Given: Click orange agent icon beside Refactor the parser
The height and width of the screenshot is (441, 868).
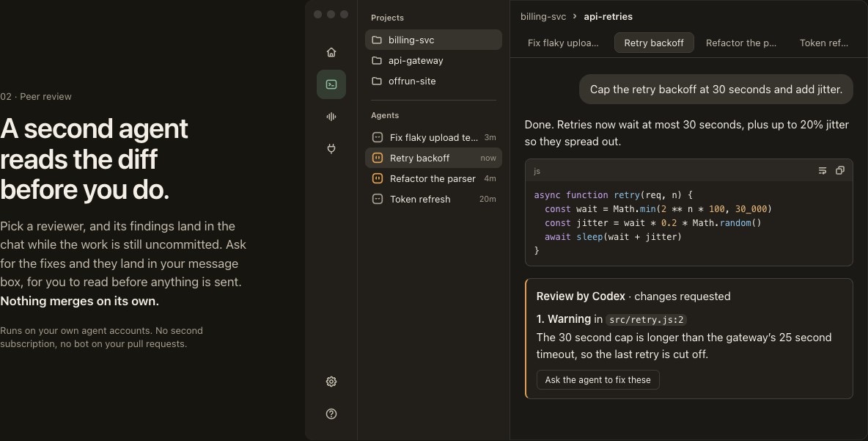Looking at the screenshot, I should click(378, 178).
